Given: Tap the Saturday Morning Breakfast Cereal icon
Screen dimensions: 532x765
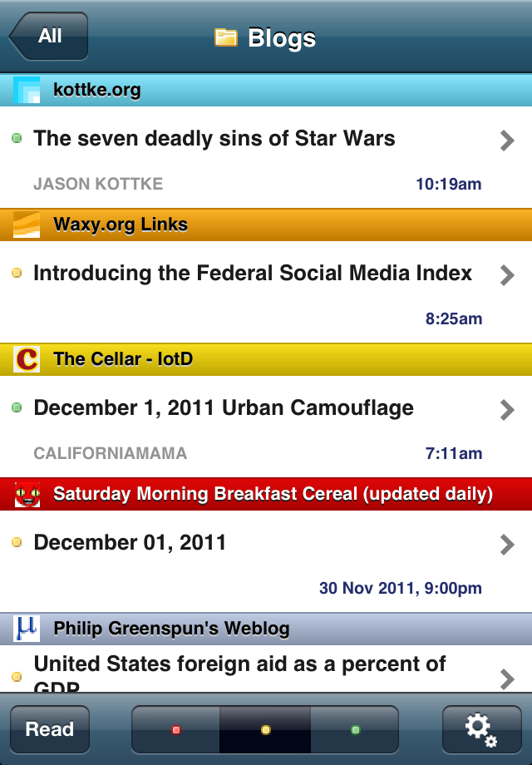Looking at the screenshot, I should [27, 494].
